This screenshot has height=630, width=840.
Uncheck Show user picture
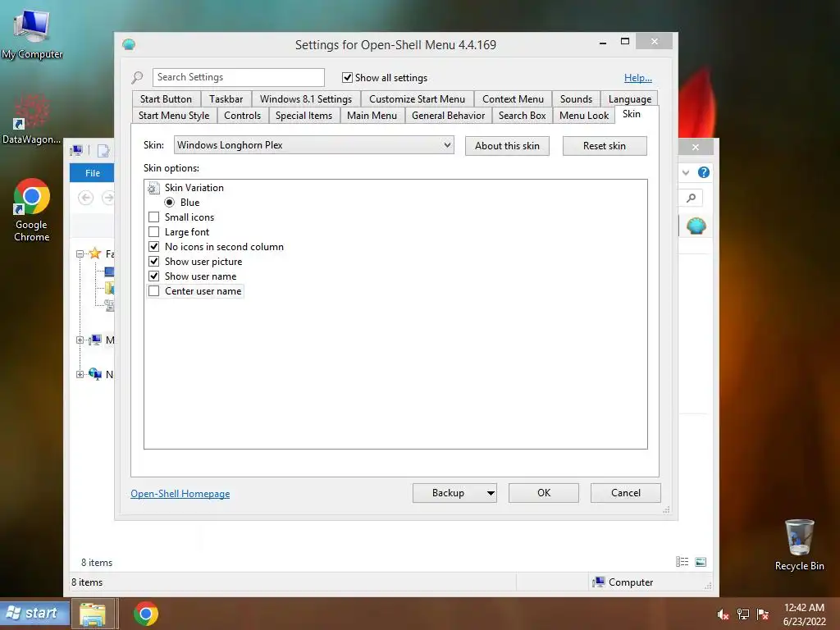[x=153, y=262]
